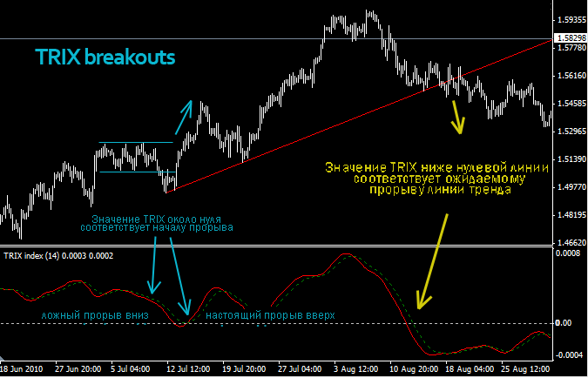Click the 10 Aug 20:00 time label
This screenshot has height=378, width=588.
click(x=414, y=369)
